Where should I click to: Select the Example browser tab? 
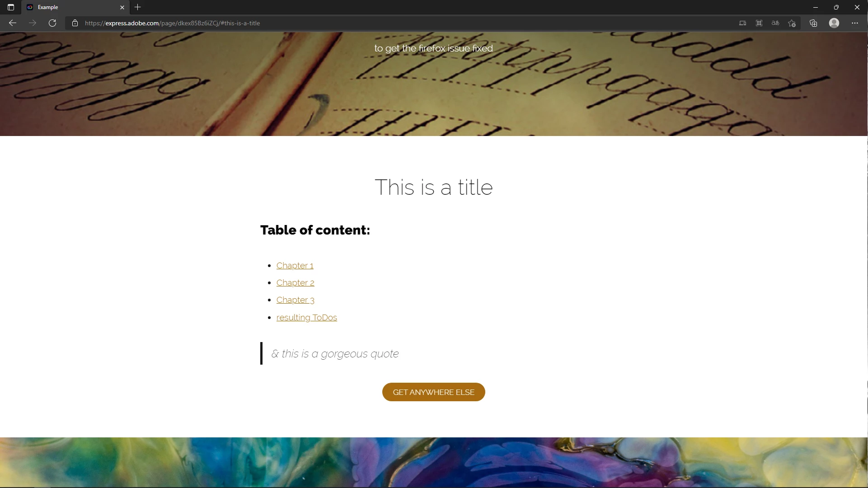point(72,7)
